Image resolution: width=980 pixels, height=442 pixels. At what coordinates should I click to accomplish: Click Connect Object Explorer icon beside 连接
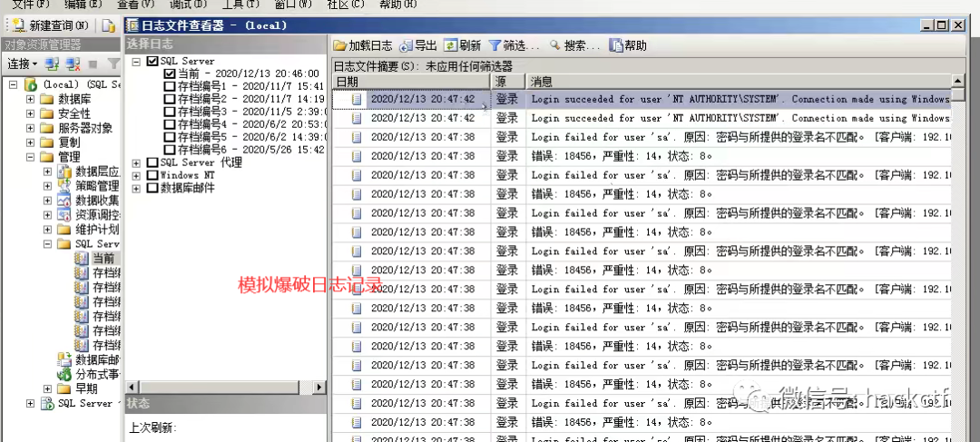pyautogui.click(x=53, y=64)
